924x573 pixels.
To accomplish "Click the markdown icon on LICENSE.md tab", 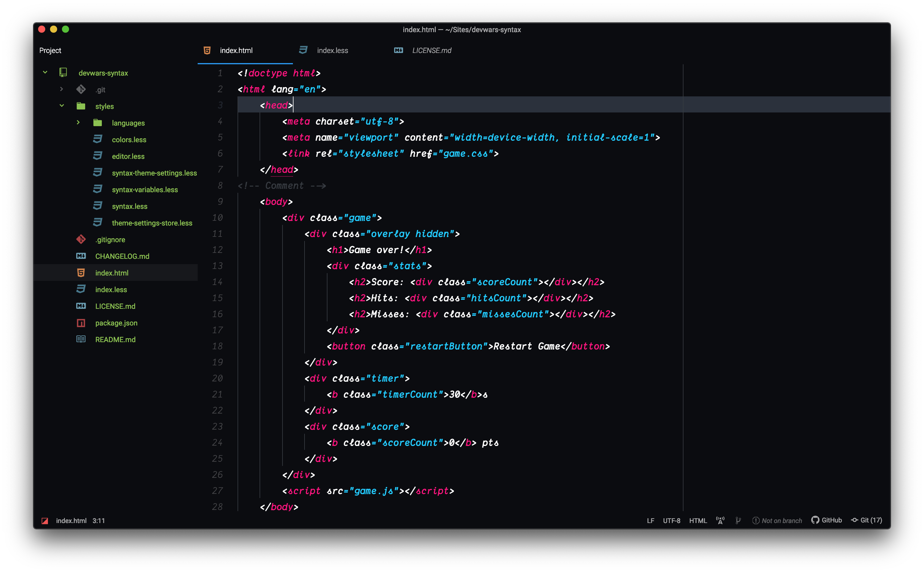I will click(x=399, y=50).
